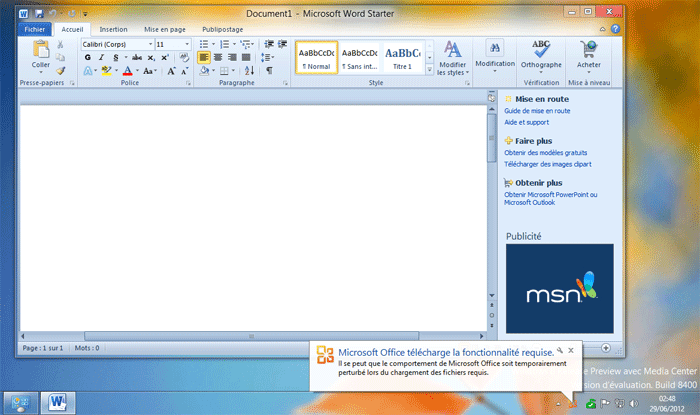
Task: Click the Word Help question mark icon
Action: point(615,29)
